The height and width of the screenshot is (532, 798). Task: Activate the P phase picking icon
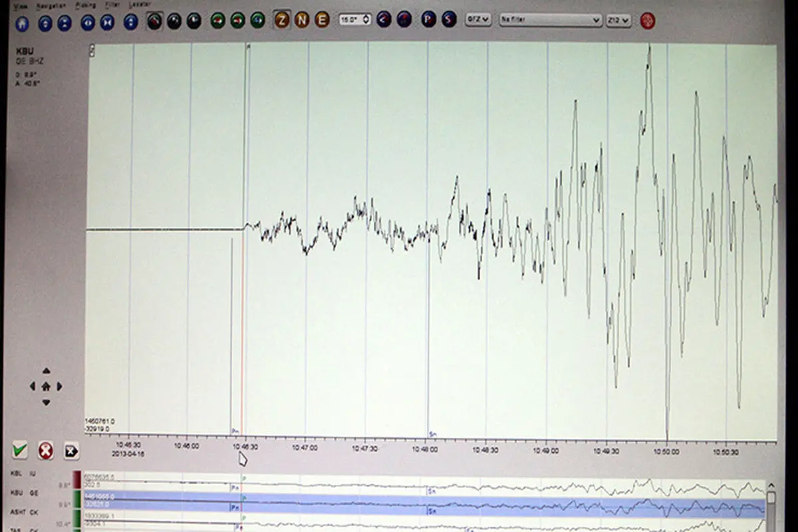(x=429, y=20)
